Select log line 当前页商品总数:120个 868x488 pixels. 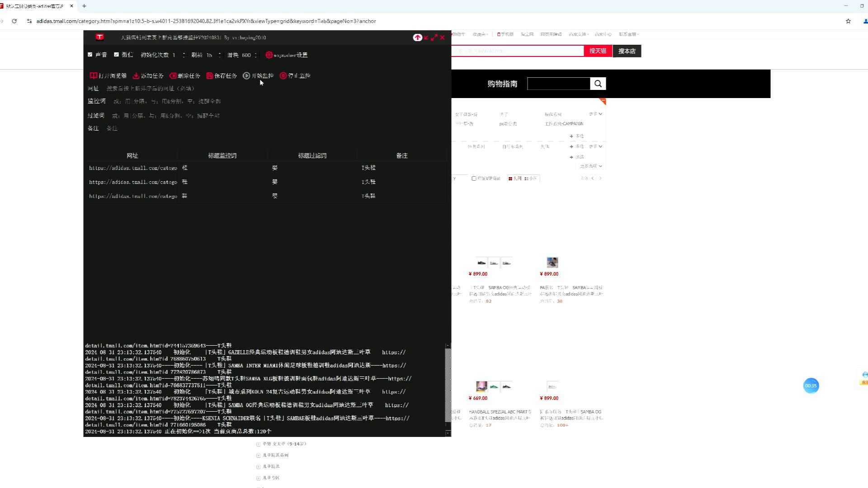click(243, 432)
